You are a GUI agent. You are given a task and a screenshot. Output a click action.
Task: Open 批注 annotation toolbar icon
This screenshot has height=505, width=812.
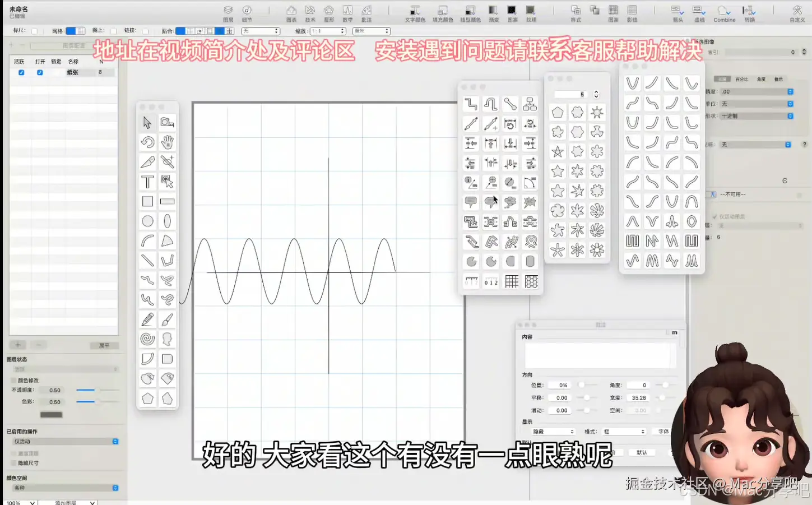pos(366,13)
